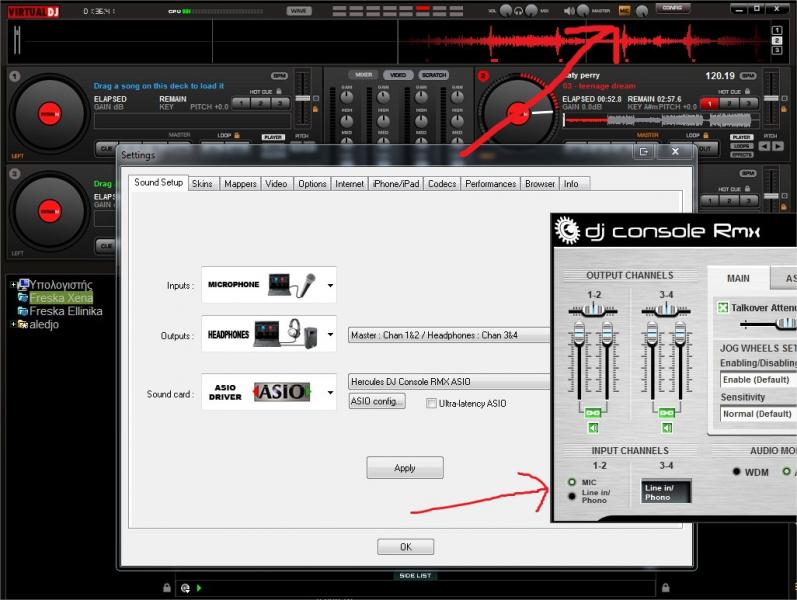Click the Apply button
The image size is (797, 600).
click(x=405, y=468)
